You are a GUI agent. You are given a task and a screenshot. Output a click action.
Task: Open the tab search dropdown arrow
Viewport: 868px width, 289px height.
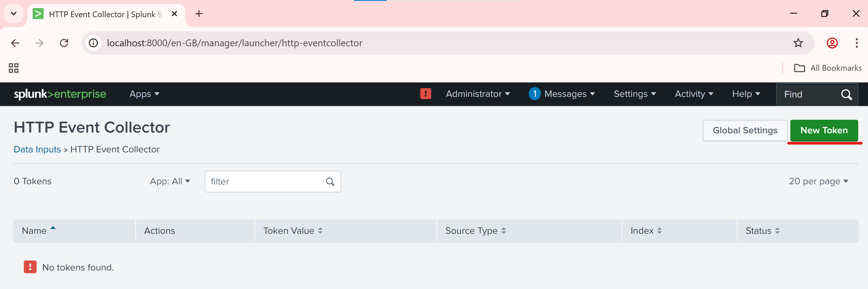click(x=13, y=14)
